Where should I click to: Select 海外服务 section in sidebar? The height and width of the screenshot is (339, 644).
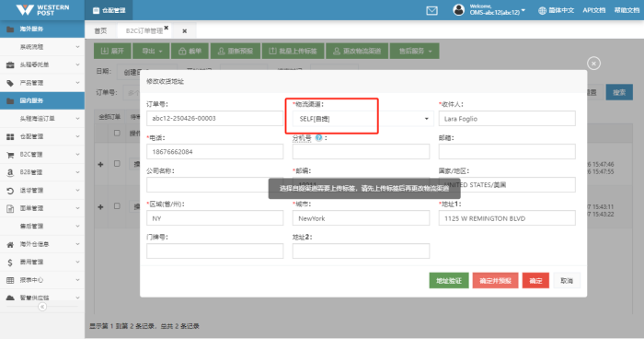tap(42, 29)
